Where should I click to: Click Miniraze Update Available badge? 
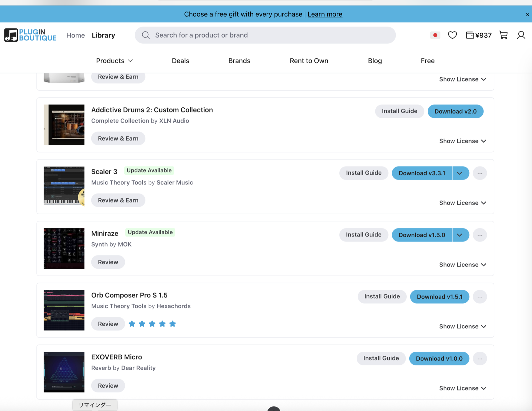(x=150, y=232)
